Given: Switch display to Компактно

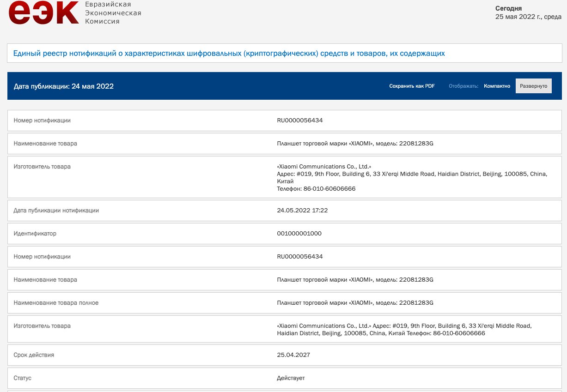Looking at the screenshot, I should (x=497, y=86).
